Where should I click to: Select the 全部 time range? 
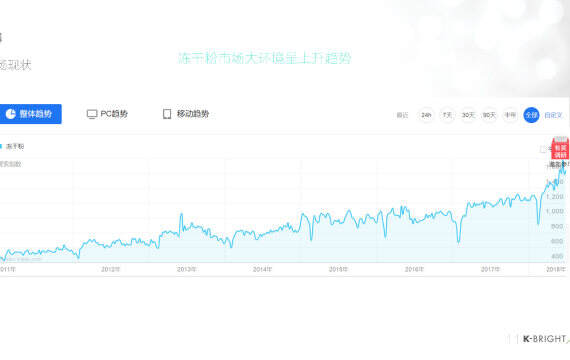tap(531, 115)
